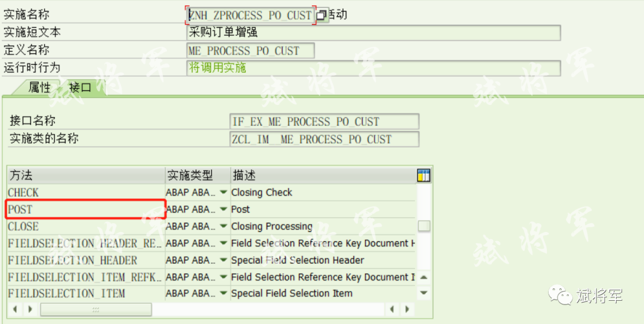
Task: Open implementation type dropdown for FIELDSELECTION_HEADER row
Action: pyautogui.click(x=224, y=260)
